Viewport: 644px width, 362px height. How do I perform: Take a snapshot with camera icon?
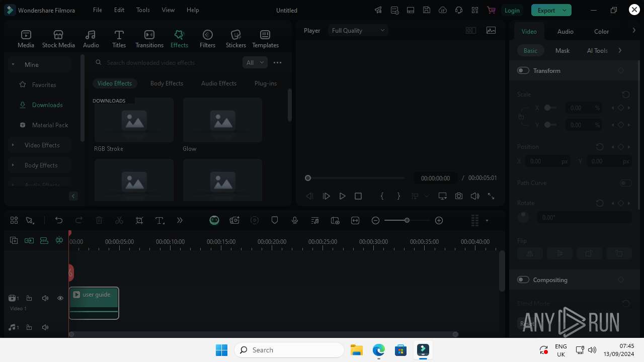click(459, 196)
